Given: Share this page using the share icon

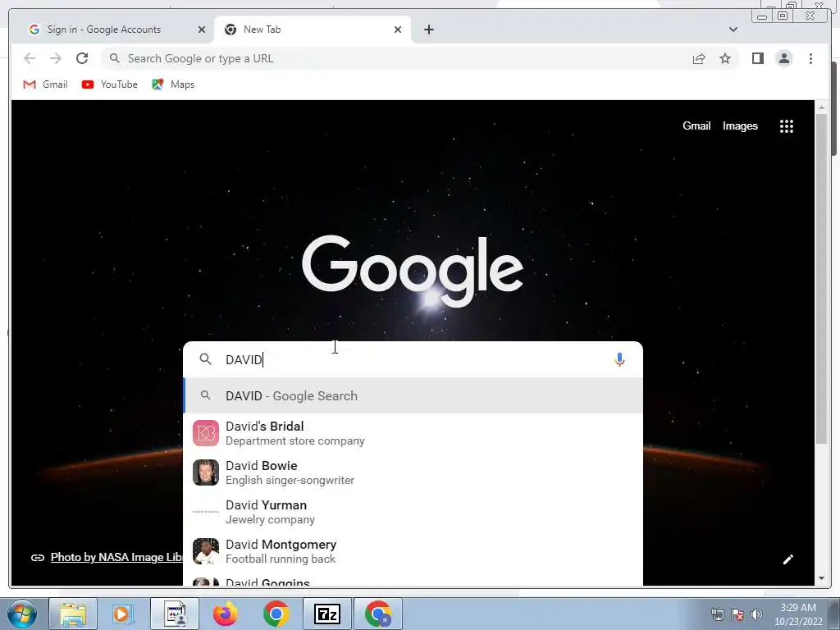Looking at the screenshot, I should tap(699, 58).
